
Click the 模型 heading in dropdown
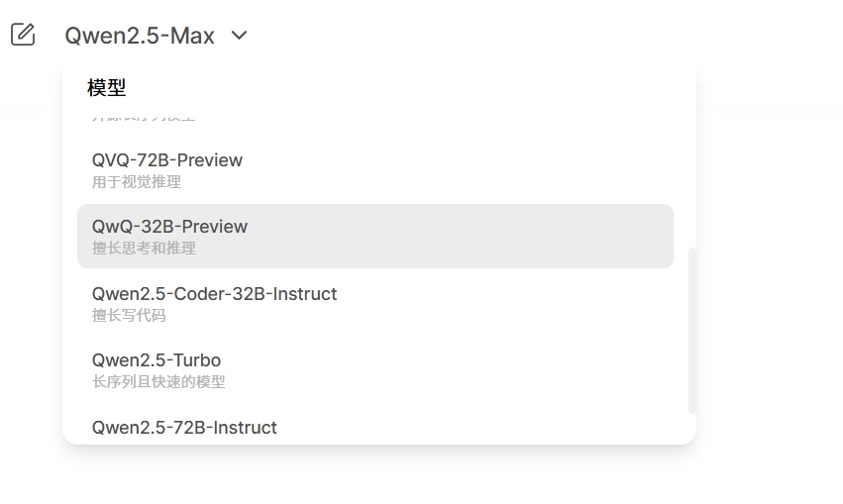(x=107, y=88)
